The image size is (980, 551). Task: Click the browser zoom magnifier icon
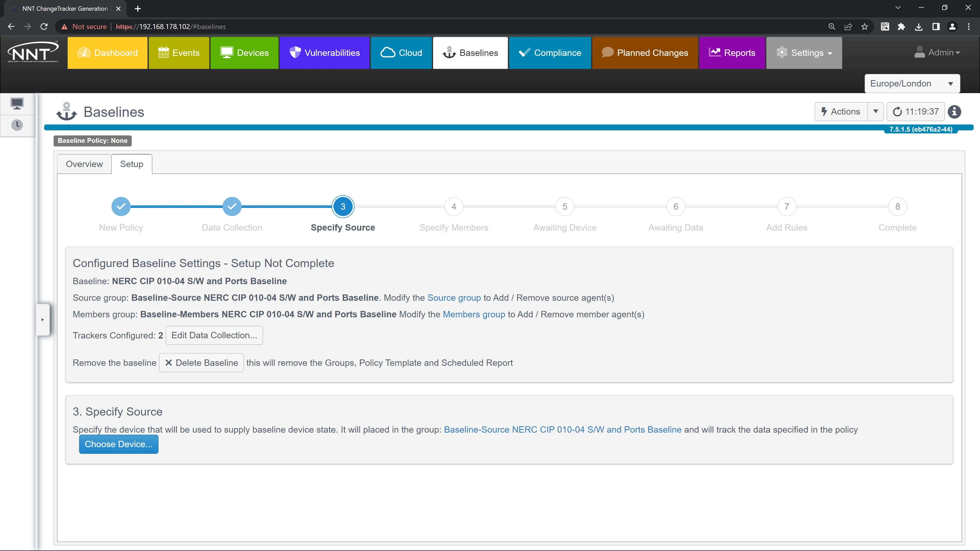coord(832,27)
